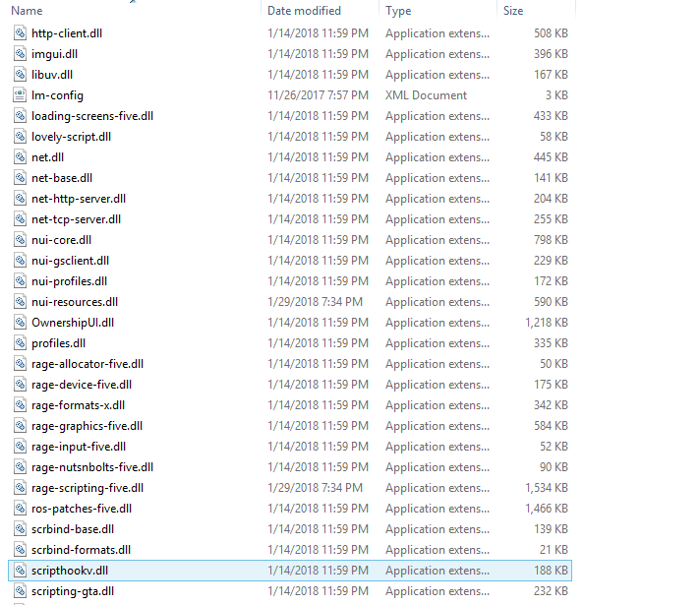
Task: Select the highlighted scripthookv.dll file name
Action: pos(70,571)
